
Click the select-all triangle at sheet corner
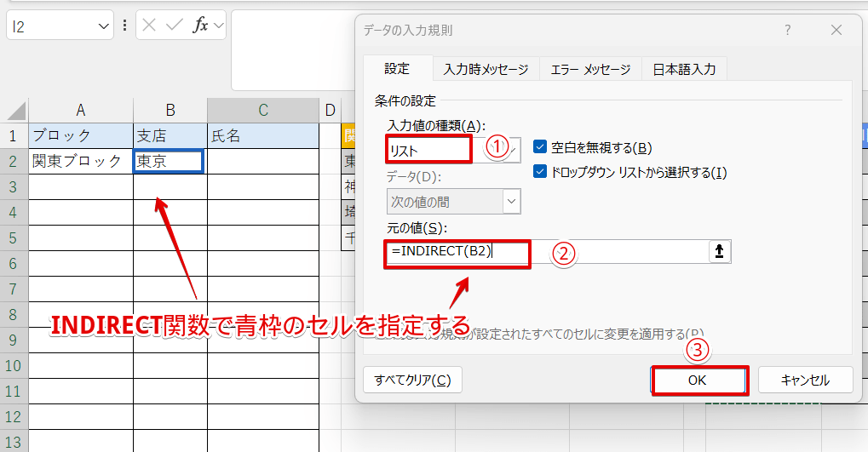click(x=16, y=112)
